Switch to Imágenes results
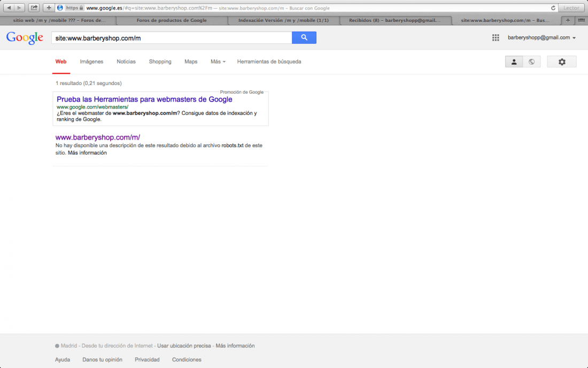Image resolution: width=588 pixels, height=368 pixels. [x=91, y=62]
